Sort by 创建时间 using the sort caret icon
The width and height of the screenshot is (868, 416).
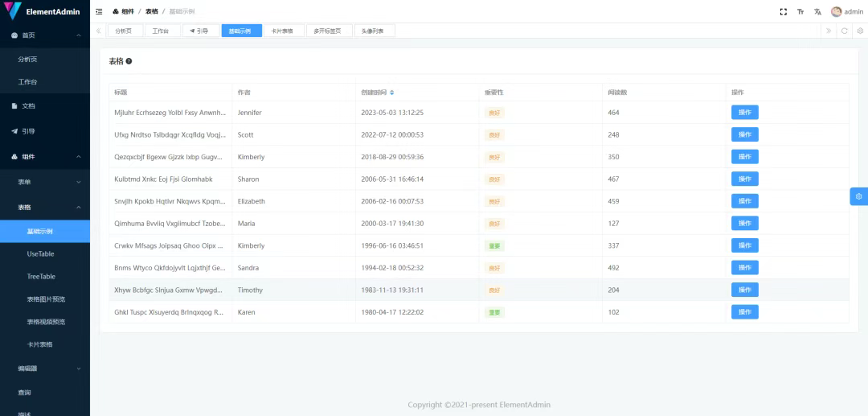392,93
